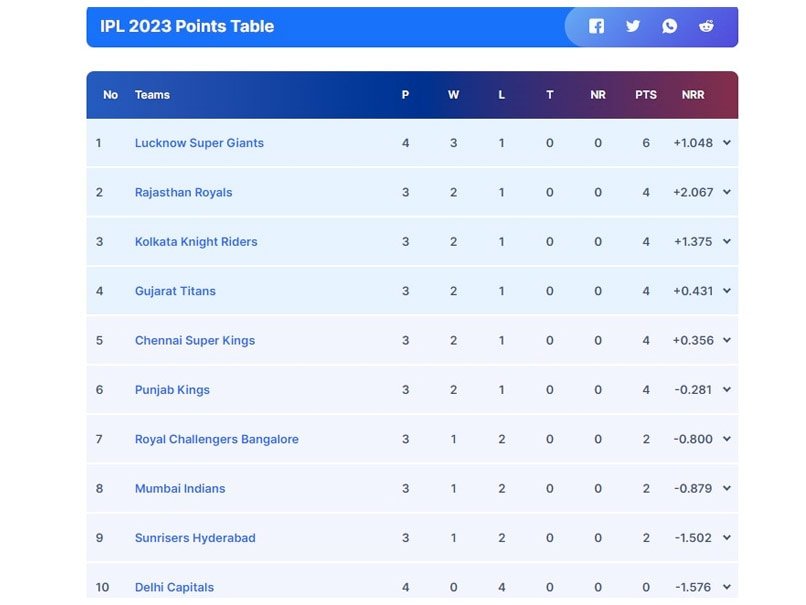The image size is (806, 605).
Task: Expand the Lucknow Super Giants row chevron
Action: pyautogui.click(x=727, y=143)
